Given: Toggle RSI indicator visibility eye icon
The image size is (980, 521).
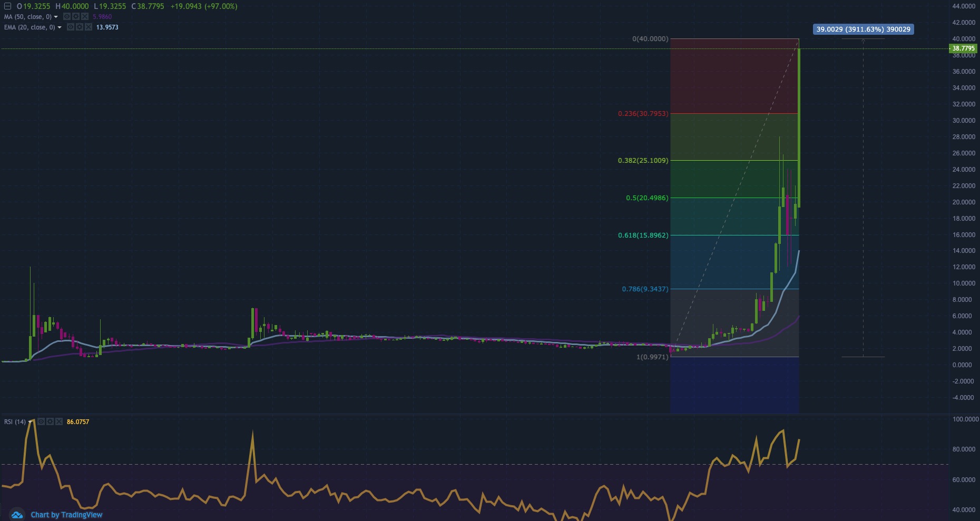Looking at the screenshot, I should [x=41, y=421].
